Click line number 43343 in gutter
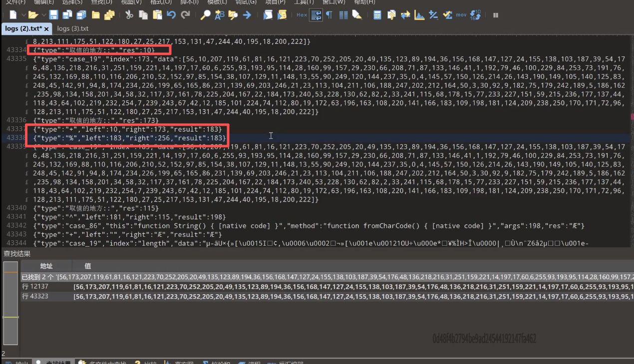This screenshot has width=634, height=364. (16, 234)
